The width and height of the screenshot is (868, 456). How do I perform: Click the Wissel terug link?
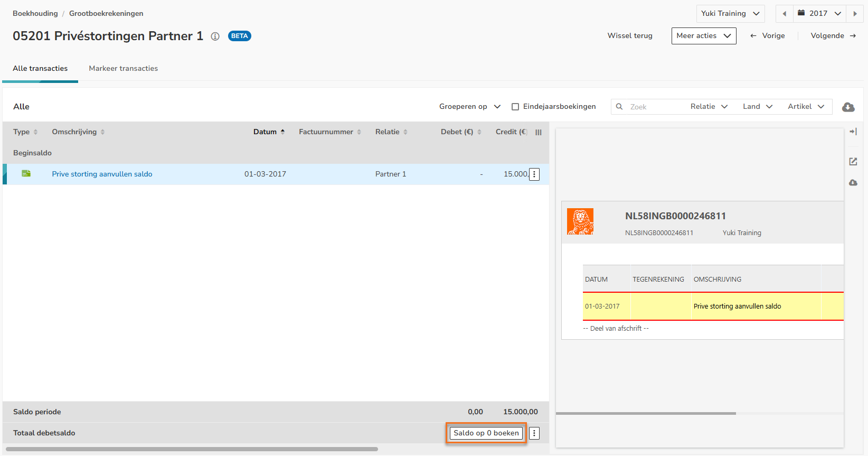tap(630, 36)
